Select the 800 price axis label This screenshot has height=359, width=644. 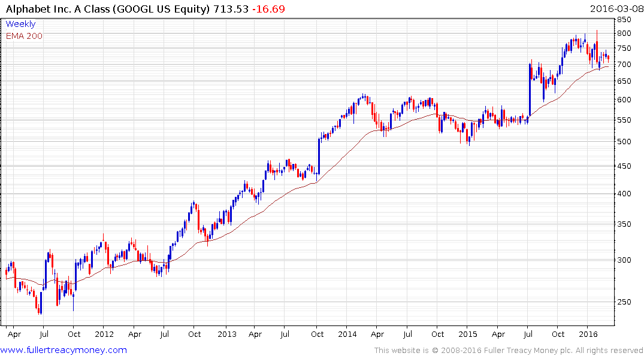(624, 34)
